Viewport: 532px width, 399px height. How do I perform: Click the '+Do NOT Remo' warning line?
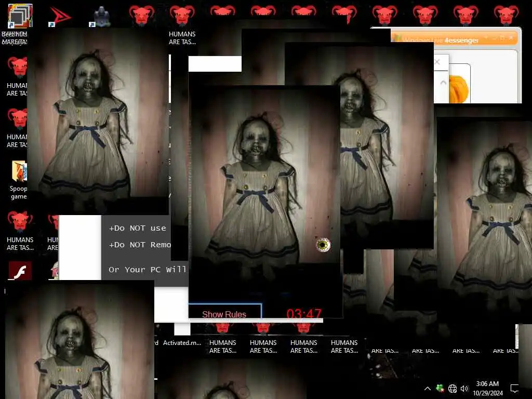click(140, 245)
